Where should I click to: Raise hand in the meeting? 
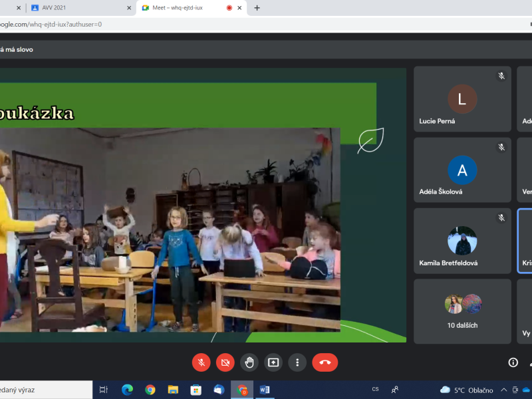pyautogui.click(x=249, y=362)
